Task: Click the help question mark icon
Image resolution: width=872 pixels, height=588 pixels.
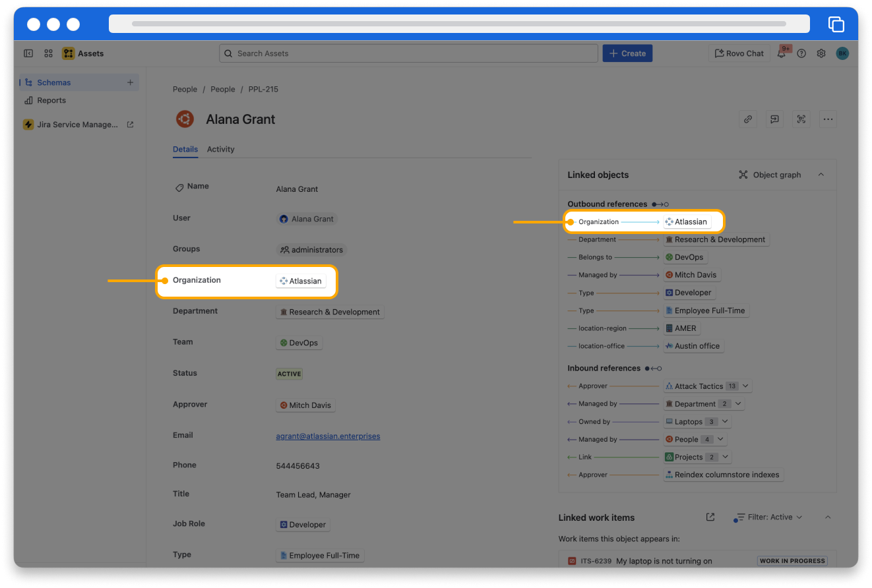Action: [x=801, y=53]
